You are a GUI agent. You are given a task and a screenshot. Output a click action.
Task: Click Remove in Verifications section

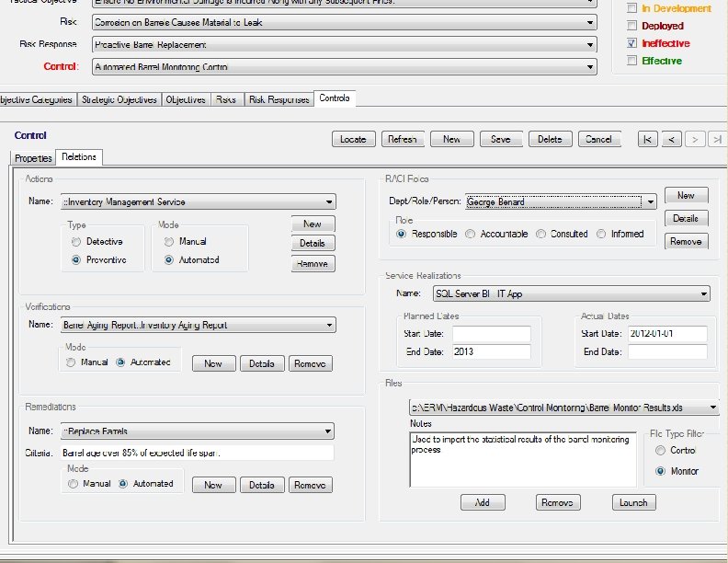[x=310, y=363]
